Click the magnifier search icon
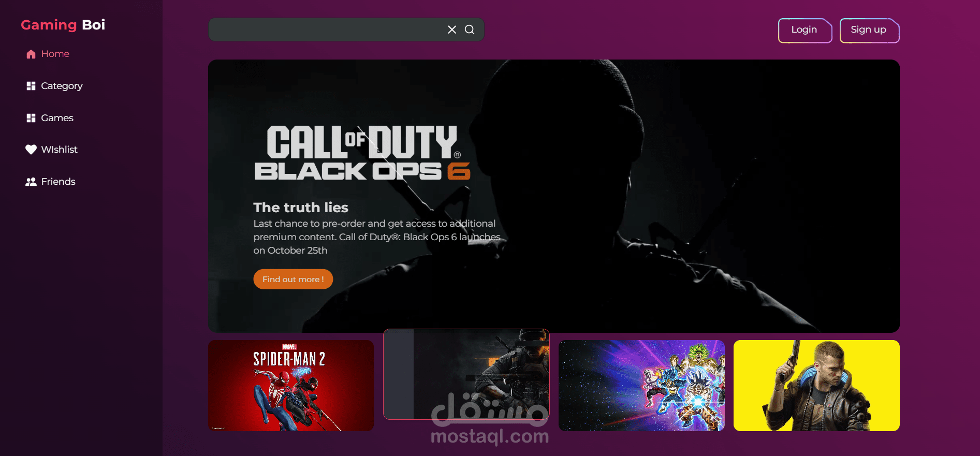 click(470, 30)
